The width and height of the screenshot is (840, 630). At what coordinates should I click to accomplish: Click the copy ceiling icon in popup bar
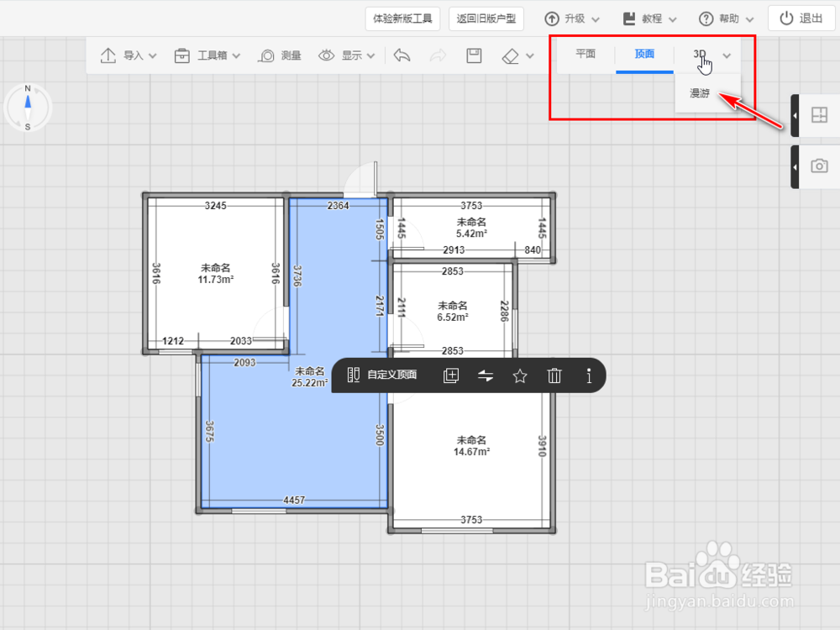coord(451,375)
